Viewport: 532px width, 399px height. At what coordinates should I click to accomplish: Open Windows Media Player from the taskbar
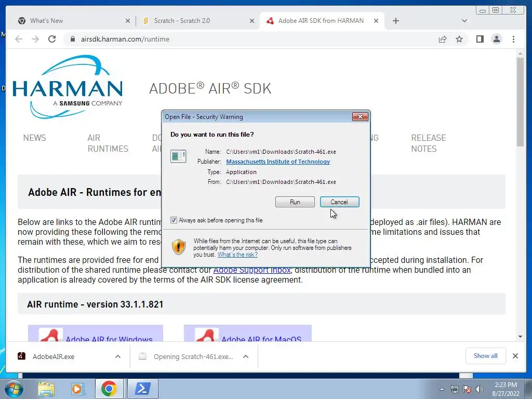click(x=77, y=389)
